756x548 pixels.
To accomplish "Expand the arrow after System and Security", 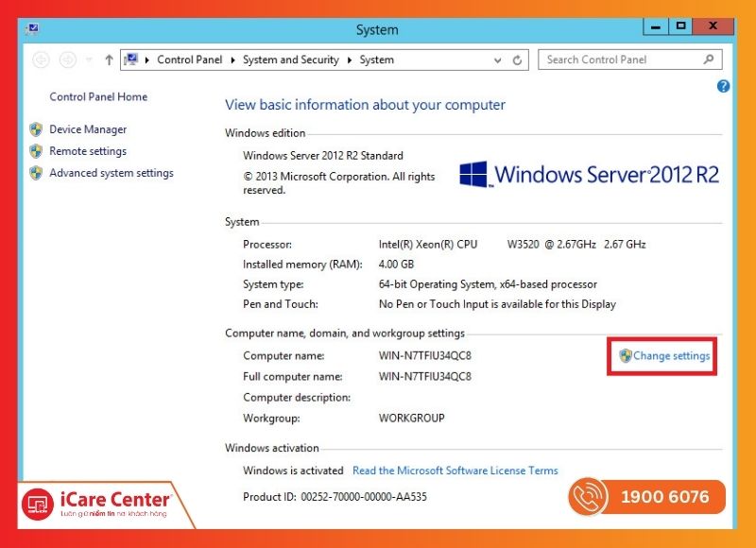I will click(350, 60).
